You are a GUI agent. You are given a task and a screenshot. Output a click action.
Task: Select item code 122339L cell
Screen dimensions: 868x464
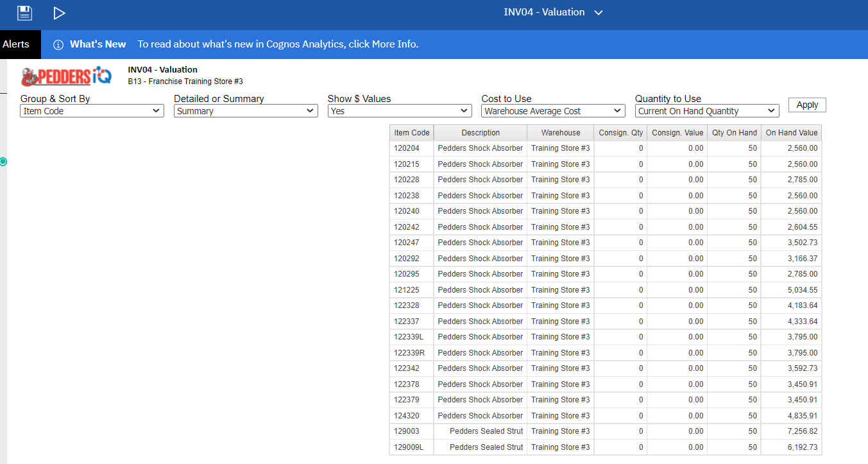point(412,337)
